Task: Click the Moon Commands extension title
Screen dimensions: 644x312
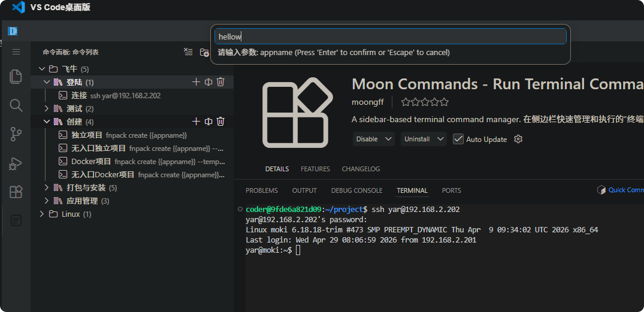Action: (x=498, y=84)
